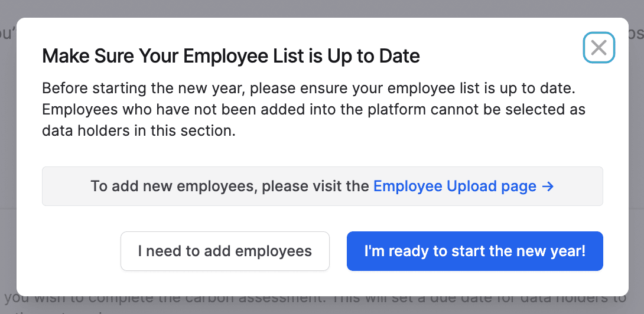
Task: Close the employee list dialog with X
Action: [599, 47]
